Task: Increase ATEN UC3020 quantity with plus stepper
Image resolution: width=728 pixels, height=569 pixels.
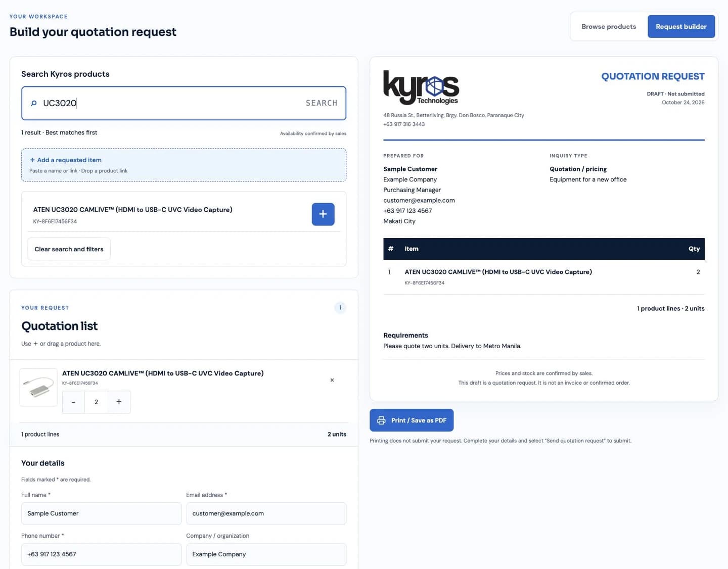Action: (119, 402)
